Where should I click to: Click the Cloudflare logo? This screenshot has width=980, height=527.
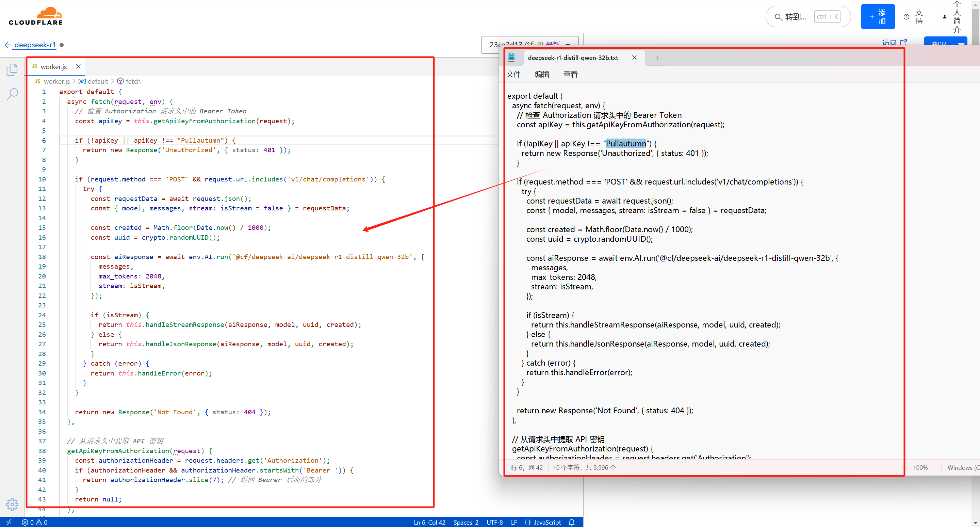point(36,16)
